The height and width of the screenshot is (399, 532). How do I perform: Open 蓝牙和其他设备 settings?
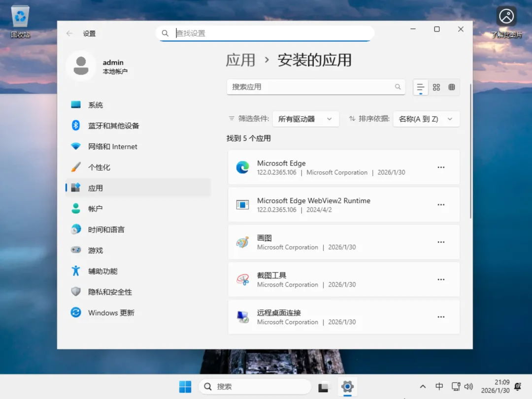[138, 126]
